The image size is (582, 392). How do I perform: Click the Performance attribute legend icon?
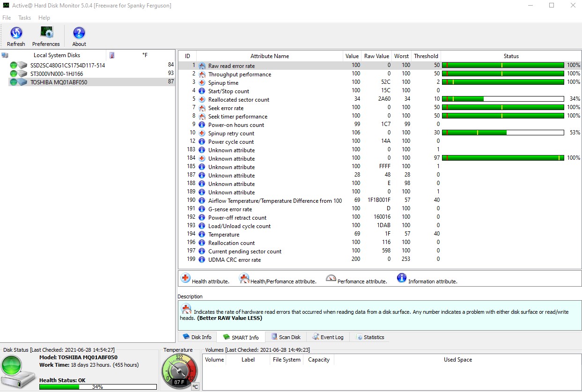(331, 278)
